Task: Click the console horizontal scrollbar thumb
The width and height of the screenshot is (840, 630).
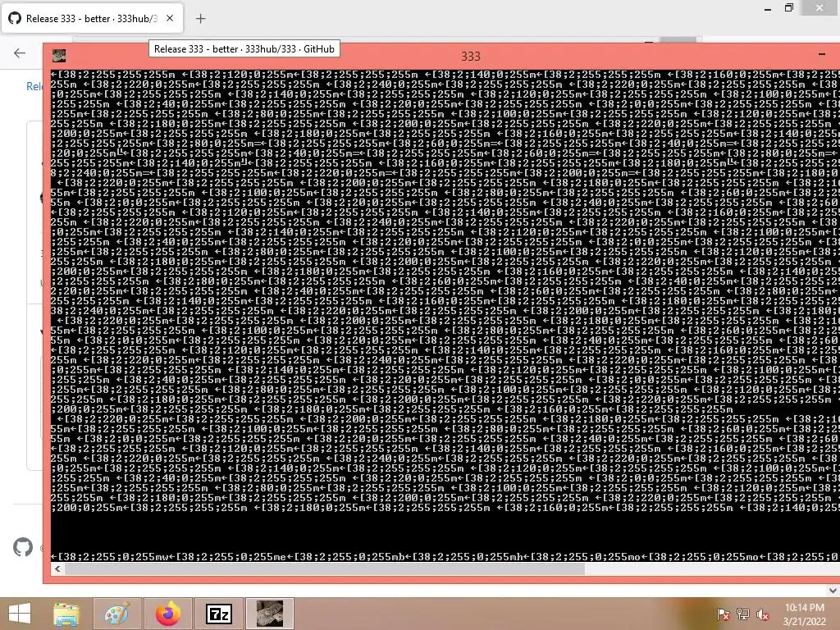Action: tap(325, 569)
